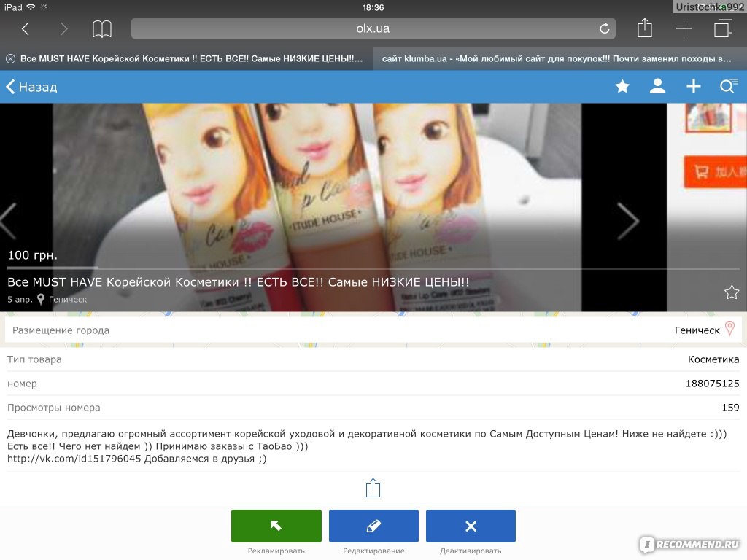This screenshot has height=560, width=747.
Task: Tap the lip balm product photo
Action: [317, 207]
